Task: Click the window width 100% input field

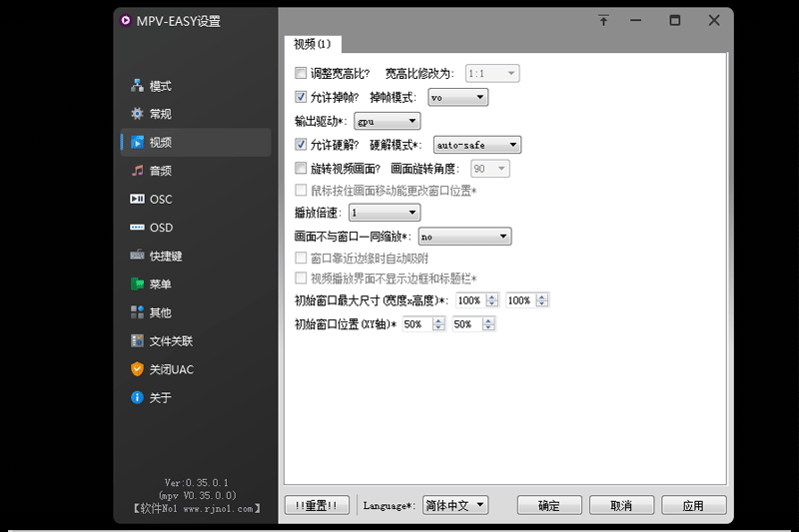Action: click(470, 300)
